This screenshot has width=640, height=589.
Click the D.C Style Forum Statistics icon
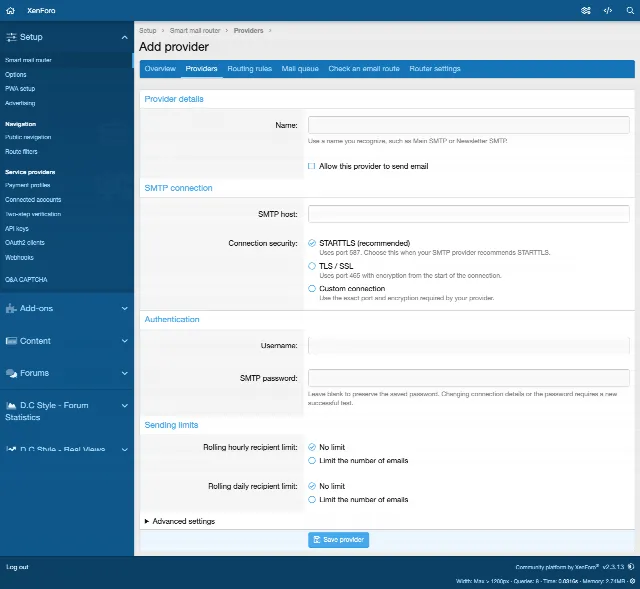[11, 405]
